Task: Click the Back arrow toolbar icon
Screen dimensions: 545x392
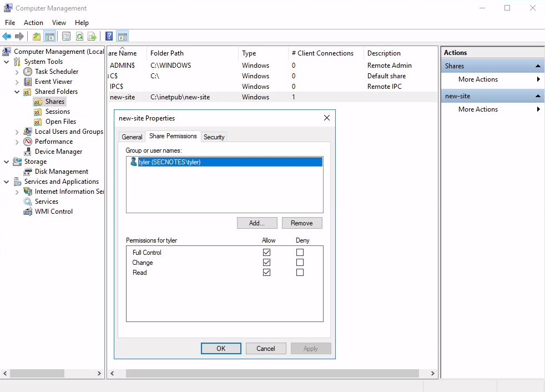Action: click(x=7, y=36)
